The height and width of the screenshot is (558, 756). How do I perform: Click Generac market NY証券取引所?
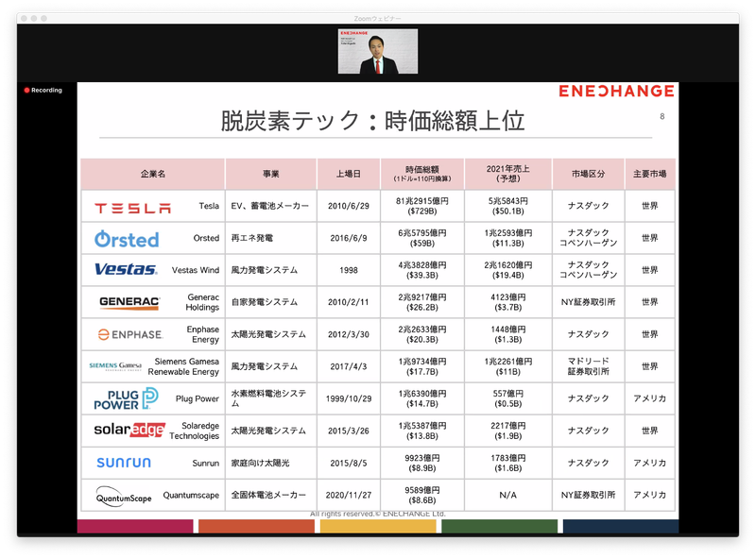tap(588, 302)
